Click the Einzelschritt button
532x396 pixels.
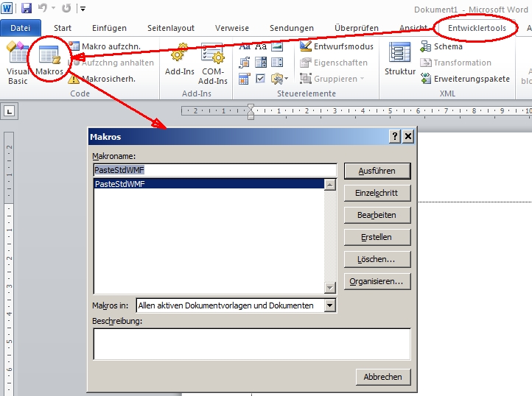[377, 193]
